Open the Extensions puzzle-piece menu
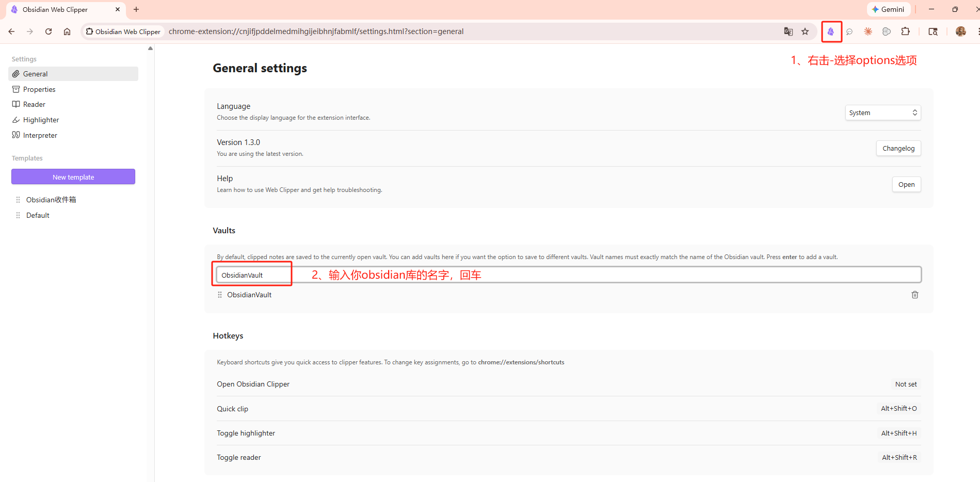The height and width of the screenshot is (482, 980). (905, 31)
